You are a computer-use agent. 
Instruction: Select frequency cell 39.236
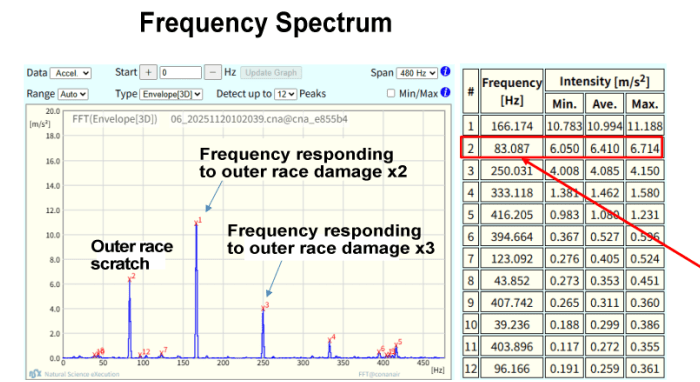tap(512, 324)
